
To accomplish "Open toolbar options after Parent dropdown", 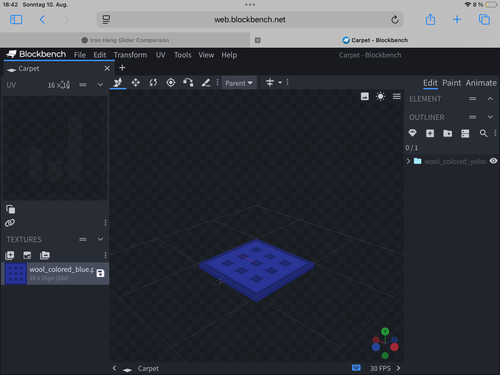I will (288, 82).
